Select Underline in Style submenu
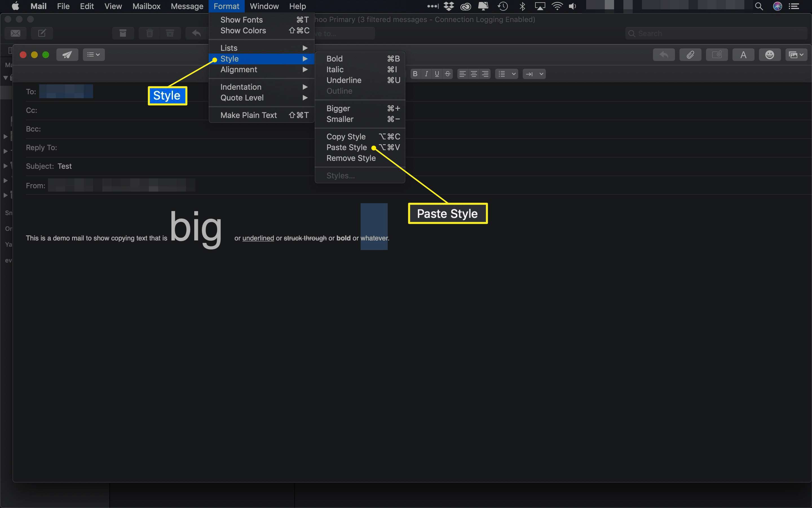 360,80
